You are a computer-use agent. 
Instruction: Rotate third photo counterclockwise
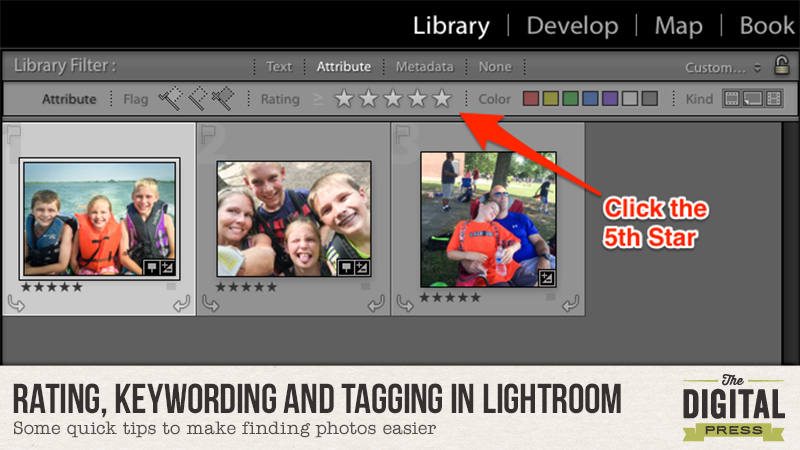tap(405, 304)
